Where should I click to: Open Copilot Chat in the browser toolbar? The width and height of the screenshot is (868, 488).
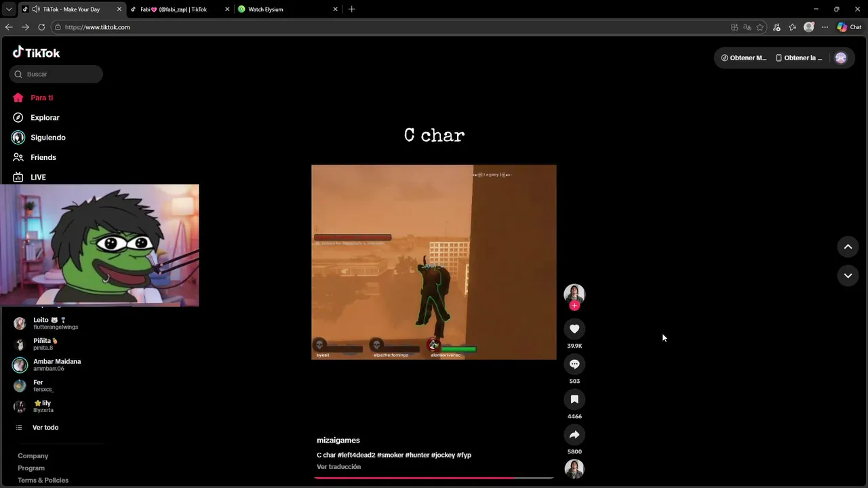pos(849,27)
